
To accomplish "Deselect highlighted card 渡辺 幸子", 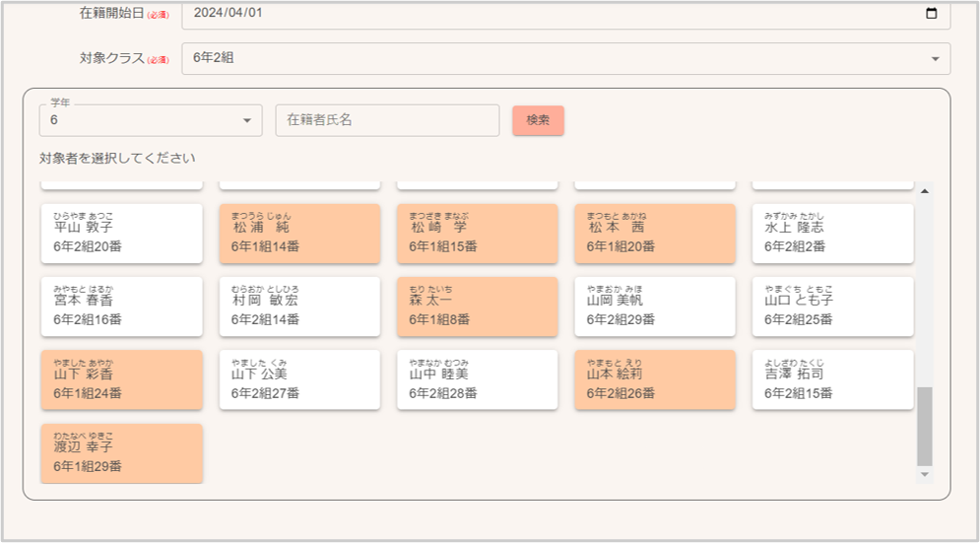I will click(x=121, y=453).
